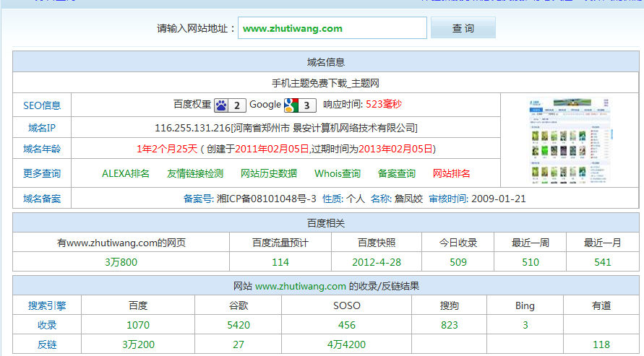
Task: Click last month's count 541
Action: [603, 262]
